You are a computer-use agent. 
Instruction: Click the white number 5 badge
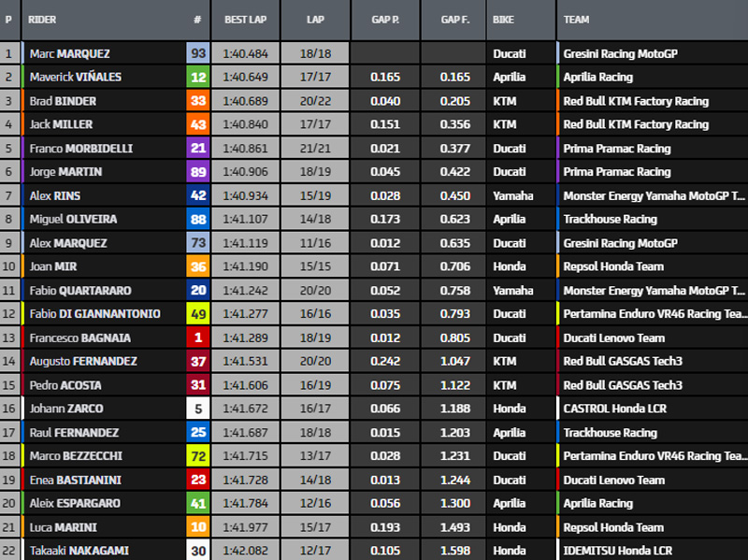point(197,409)
